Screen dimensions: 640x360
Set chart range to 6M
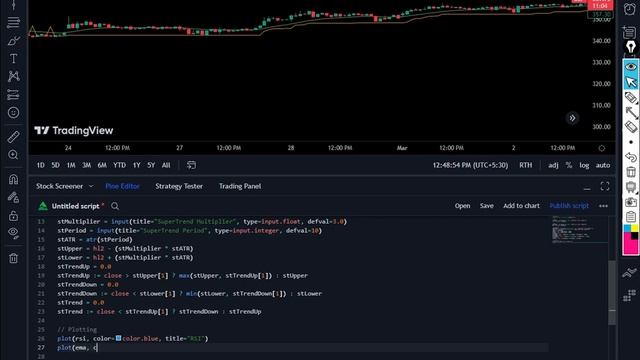click(x=102, y=165)
